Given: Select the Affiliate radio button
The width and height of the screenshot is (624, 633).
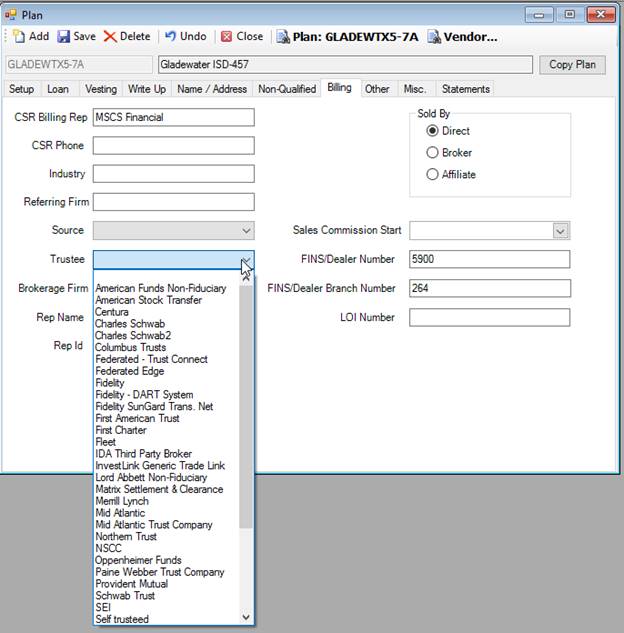Looking at the screenshot, I should (x=433, y=175).
